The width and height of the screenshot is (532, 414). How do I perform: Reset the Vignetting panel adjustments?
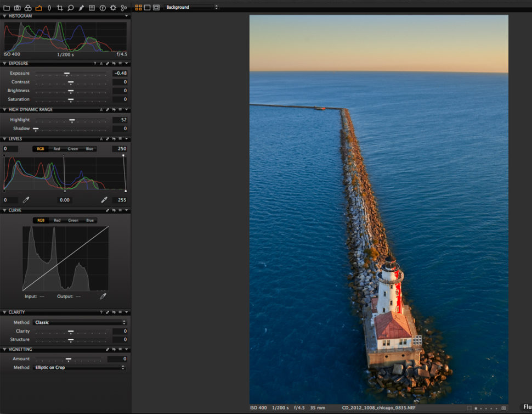click(x=114, y=349)
